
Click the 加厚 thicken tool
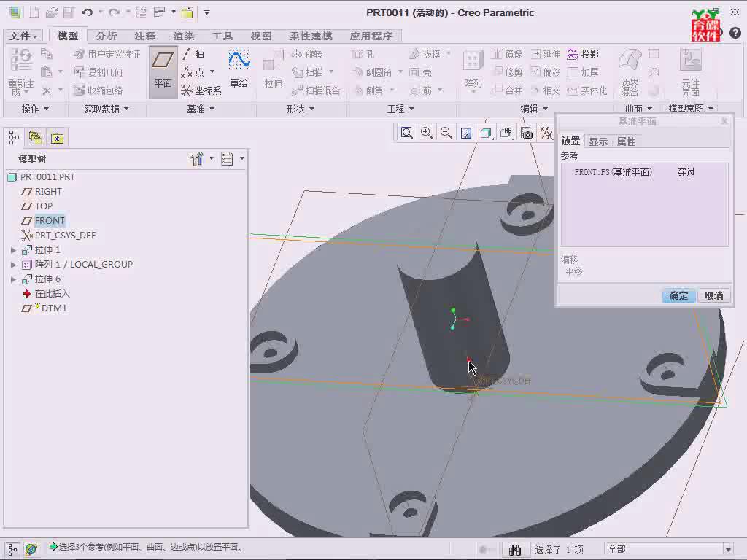click(583, 72)
